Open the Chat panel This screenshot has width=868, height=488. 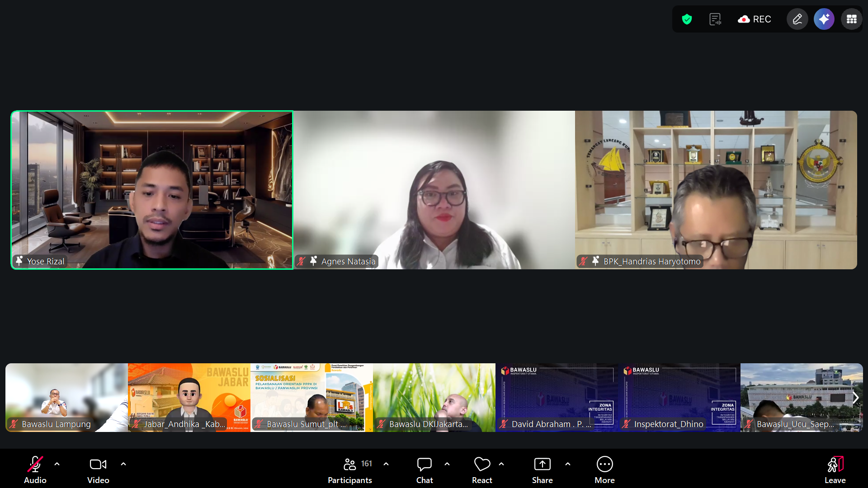pos(425,470)
